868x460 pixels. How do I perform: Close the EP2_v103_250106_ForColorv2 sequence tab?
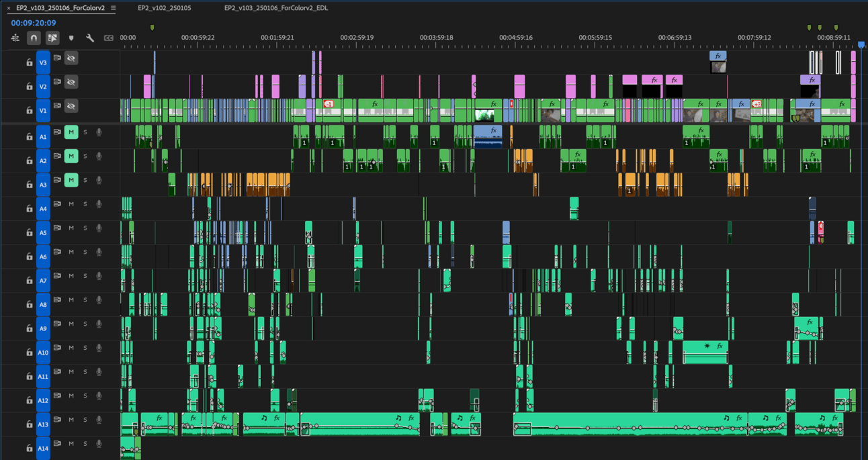point(9,8)
